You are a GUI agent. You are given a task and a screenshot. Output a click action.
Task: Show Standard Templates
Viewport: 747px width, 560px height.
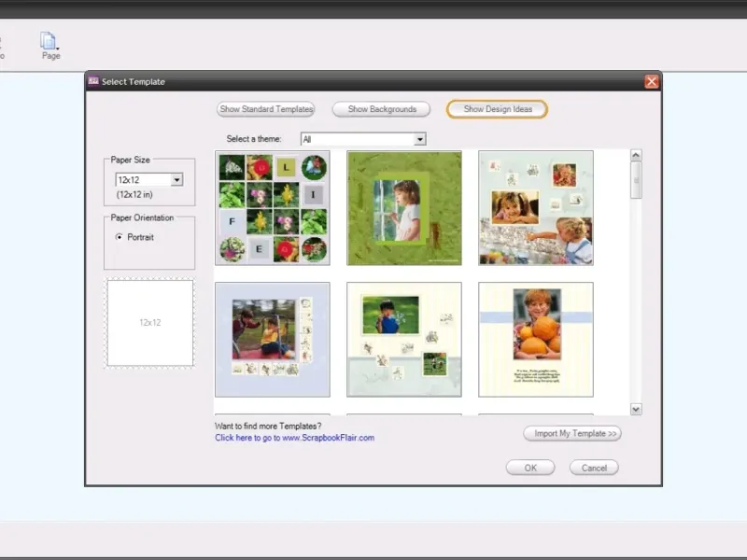coord(266,109)
